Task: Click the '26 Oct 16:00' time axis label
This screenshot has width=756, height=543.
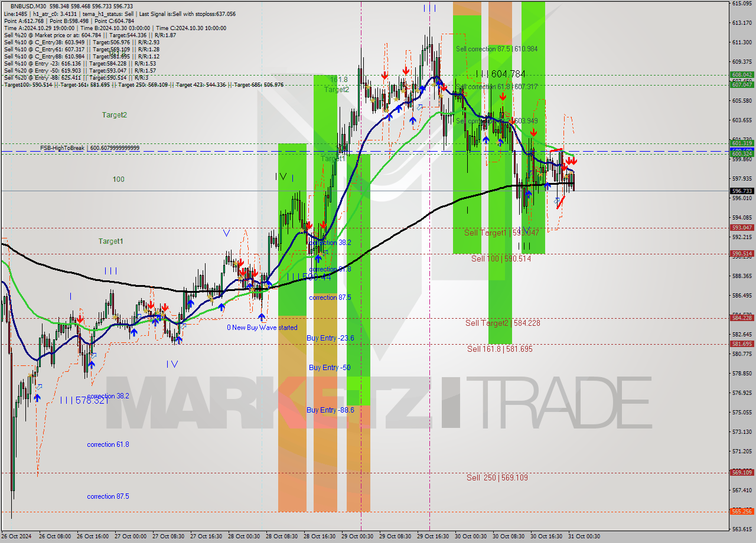Action: 92,537
